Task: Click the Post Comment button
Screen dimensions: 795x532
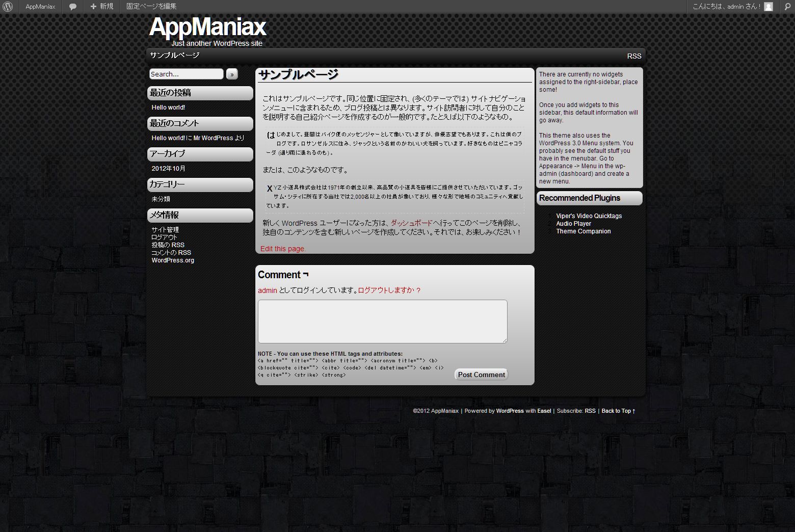Action: pyautogui.click(x=481, y=375)
